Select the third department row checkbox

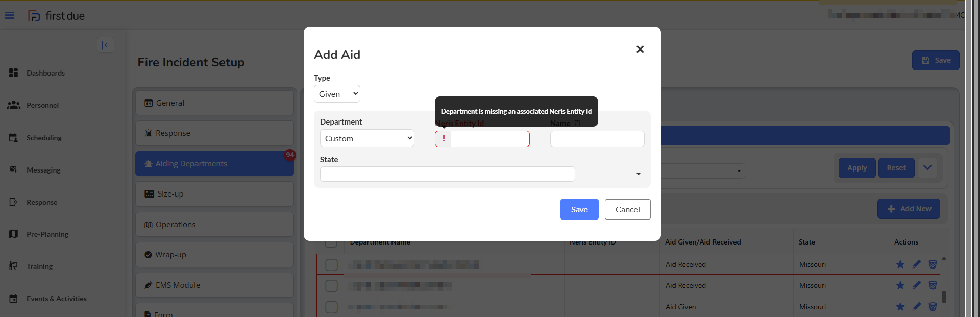332,307
